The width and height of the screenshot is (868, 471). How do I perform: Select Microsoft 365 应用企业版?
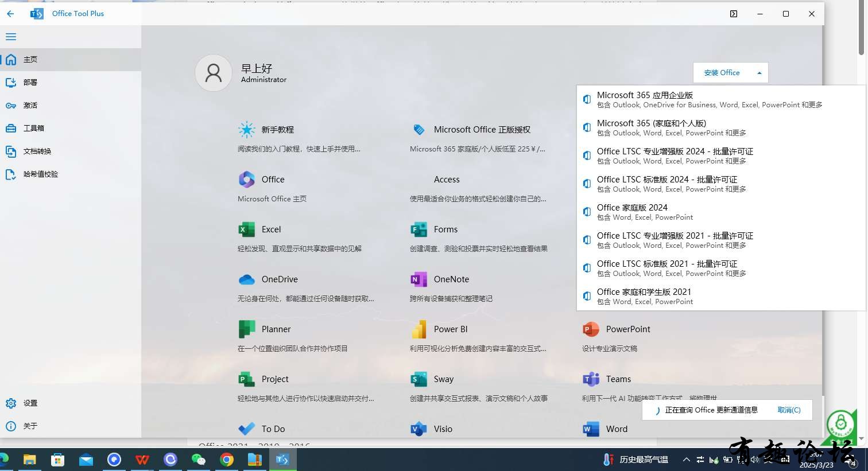[721, 100]
